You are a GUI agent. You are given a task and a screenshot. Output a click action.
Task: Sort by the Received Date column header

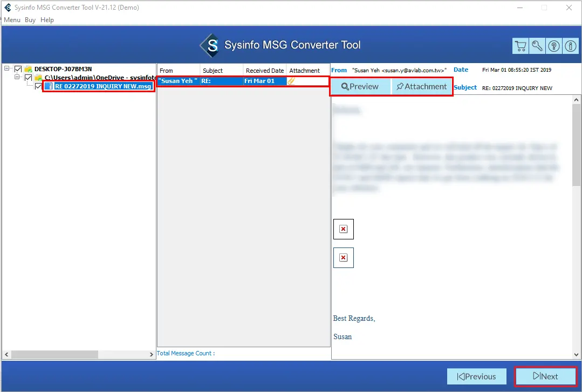click(265, 71)
